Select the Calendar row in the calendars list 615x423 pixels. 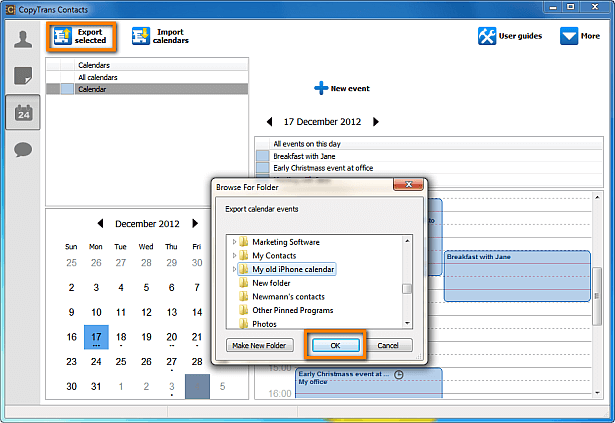(x=147, y=89)
